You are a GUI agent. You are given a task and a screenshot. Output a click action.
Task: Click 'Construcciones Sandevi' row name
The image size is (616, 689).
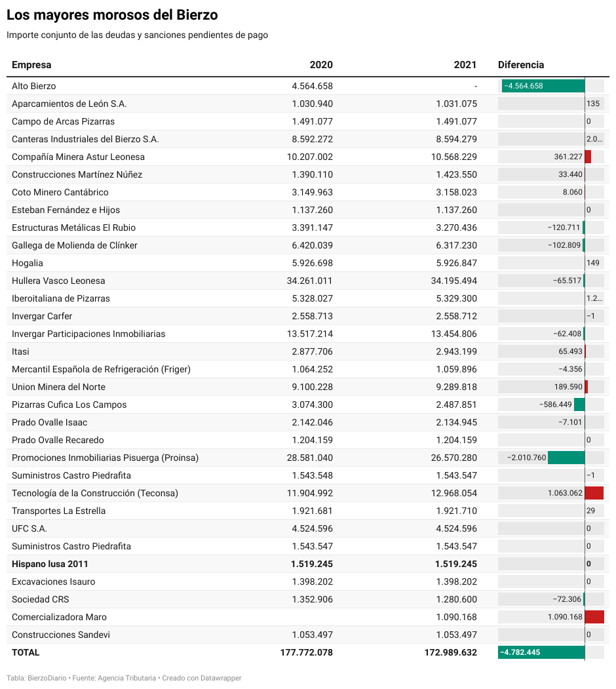point(61,635)
